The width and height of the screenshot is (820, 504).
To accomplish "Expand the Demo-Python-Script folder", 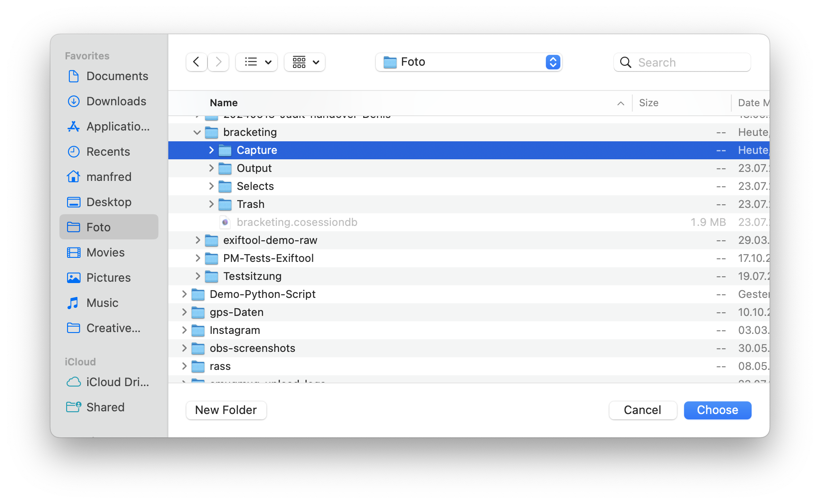I will point(184,294).
